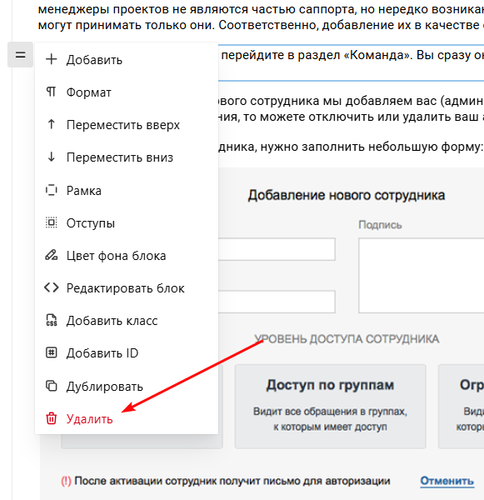Viewport: 484px width, 500px height.
Task: Click the Подпись text area
Action: [x=421, y=275]
